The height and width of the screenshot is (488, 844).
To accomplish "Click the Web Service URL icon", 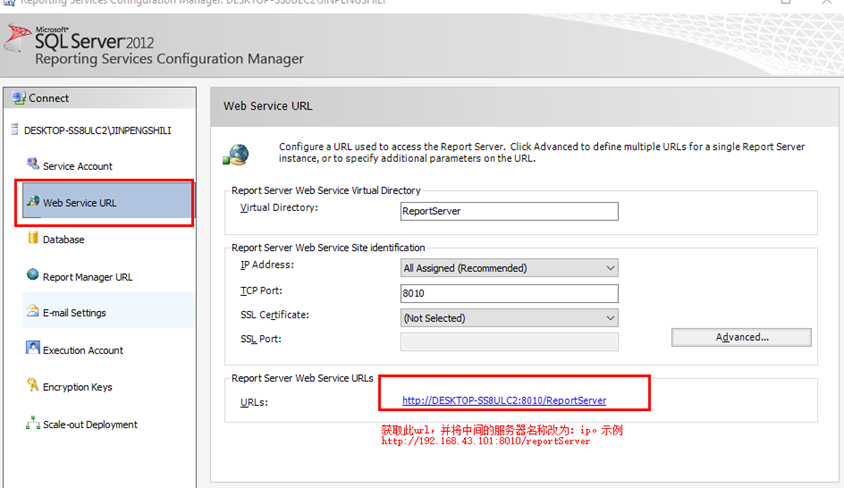I will pyautogui.click(x=33, y=201).
